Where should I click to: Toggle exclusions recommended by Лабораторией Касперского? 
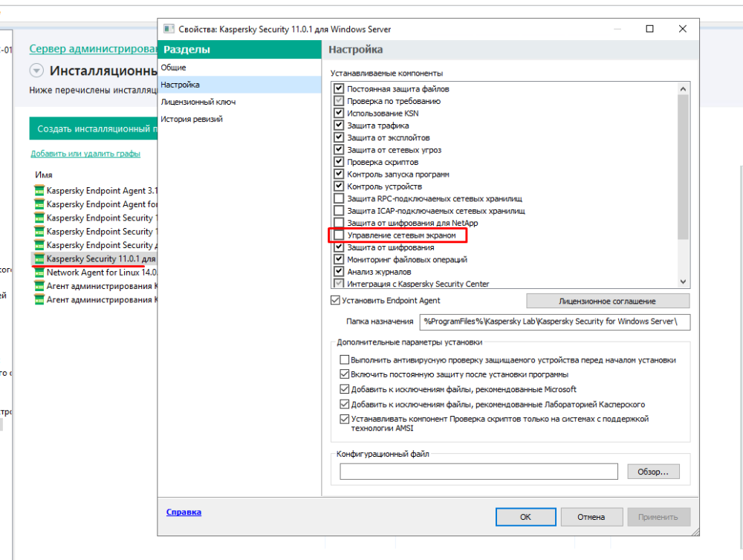click(x=345, y=404)
